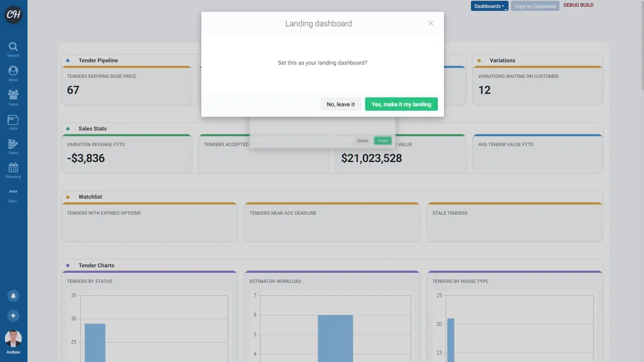Click the tall bar in Tenders By Status chart
644x362 pixels.
click(x=95, y=343)
